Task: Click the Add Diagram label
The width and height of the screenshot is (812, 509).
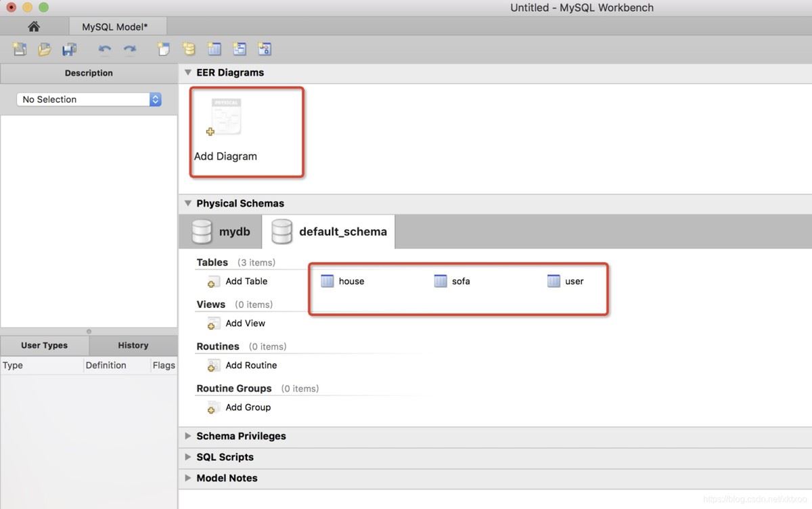Action: pyautogui.click(x=225, y=156)
